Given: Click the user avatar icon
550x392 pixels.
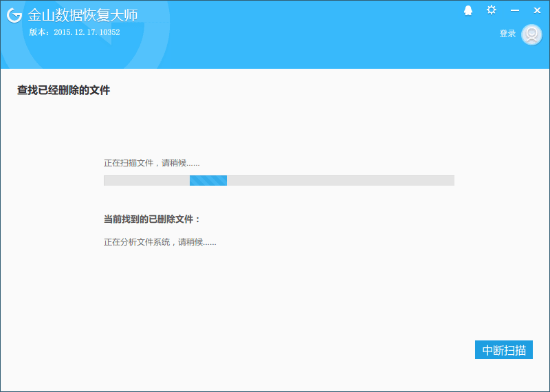Looking at the screenshot, I should (x=531, y=34).
